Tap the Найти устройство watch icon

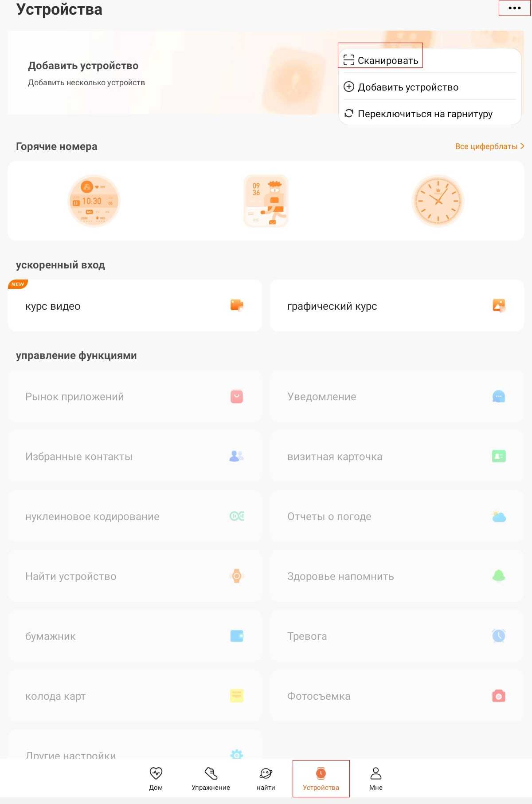pos(237,576)
